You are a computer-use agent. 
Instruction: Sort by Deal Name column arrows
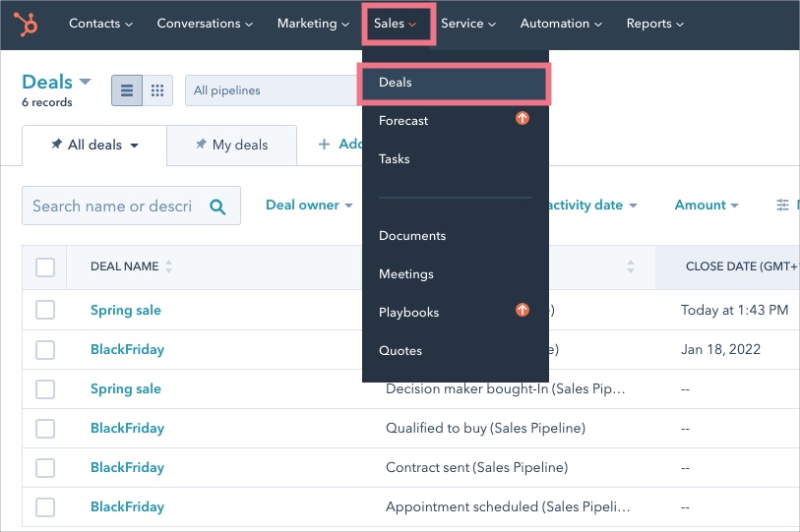pyautogui.click(x=168, y=266)
